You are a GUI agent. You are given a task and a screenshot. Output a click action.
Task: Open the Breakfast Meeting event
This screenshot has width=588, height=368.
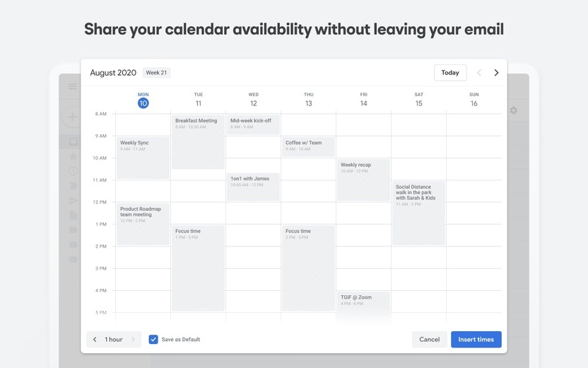pyautogui.click(x=198, y=142)
